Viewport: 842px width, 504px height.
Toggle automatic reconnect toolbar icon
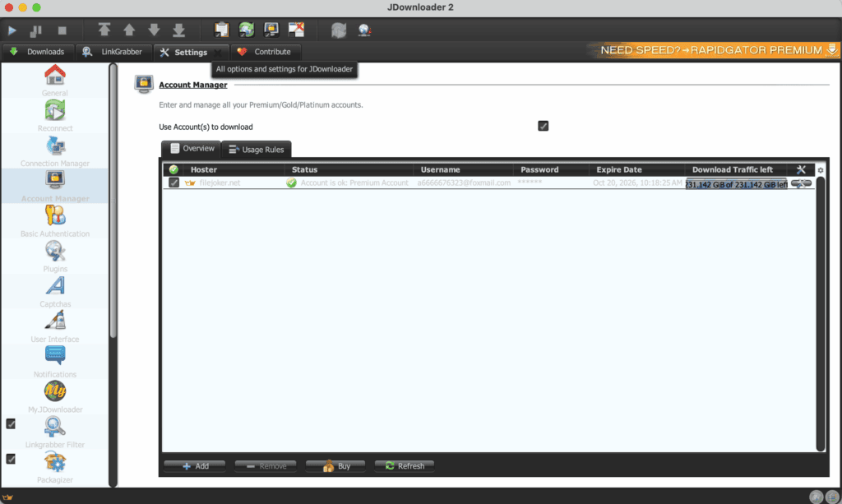[x=247, y=30]
